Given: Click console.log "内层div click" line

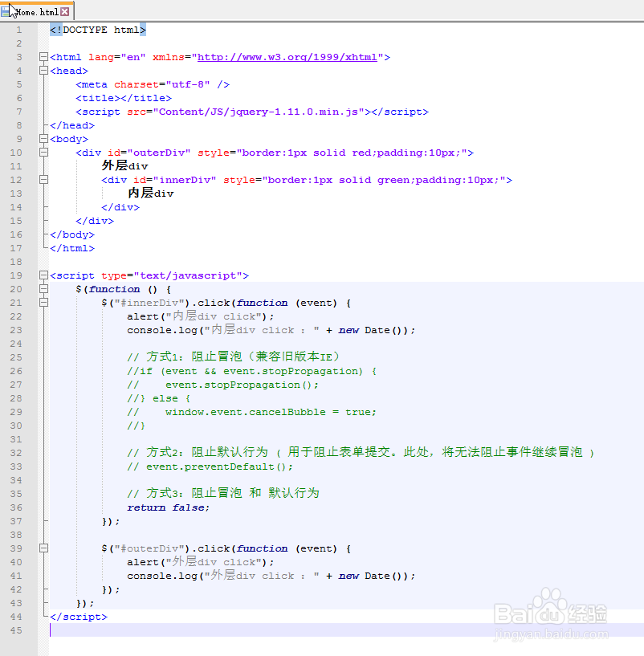Looking at the screenshot, I should 271,330.
